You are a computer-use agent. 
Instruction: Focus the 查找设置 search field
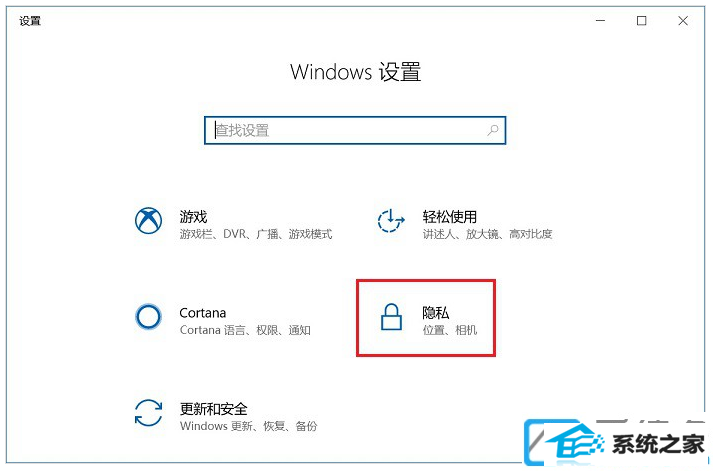pyautogui.click(x=355, y=130)
